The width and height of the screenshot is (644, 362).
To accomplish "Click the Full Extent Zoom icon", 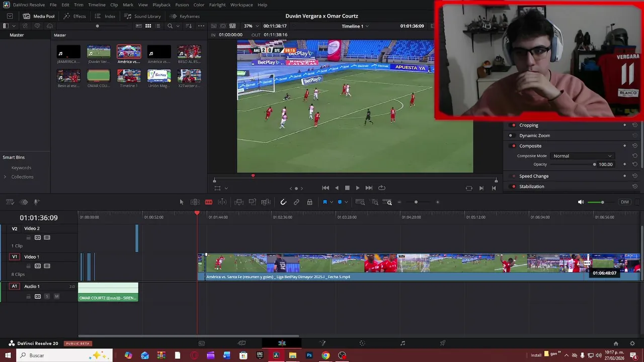I will pyautogui.click(x=360, y=202).
